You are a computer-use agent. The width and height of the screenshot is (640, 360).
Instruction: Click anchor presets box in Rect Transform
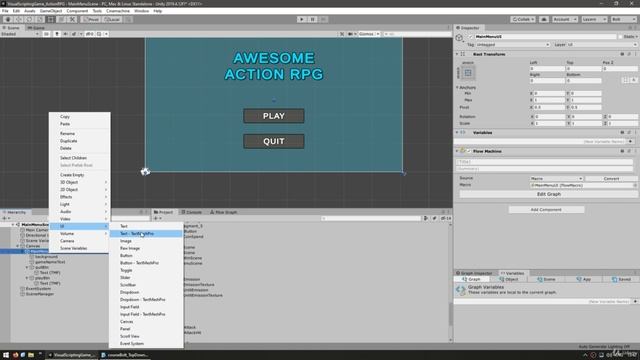[468, 73]
